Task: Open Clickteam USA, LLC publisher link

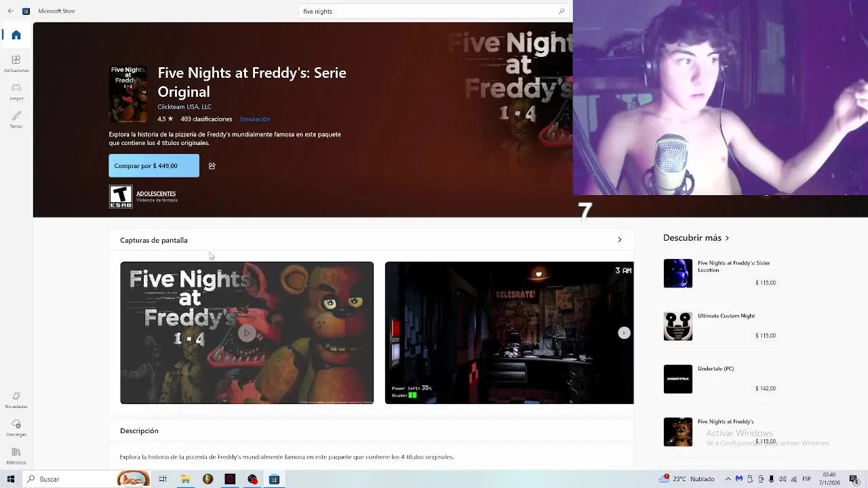Action: (184, 106)
